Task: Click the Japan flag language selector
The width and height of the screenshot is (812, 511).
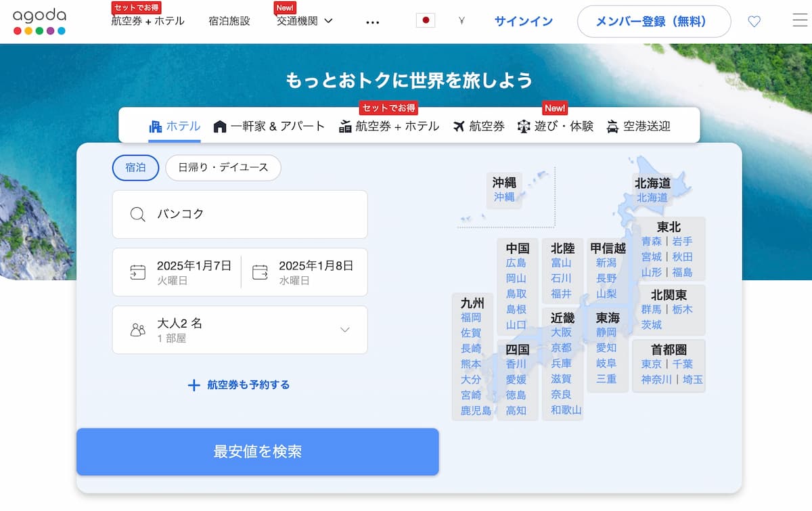Action: click(426, 20)
